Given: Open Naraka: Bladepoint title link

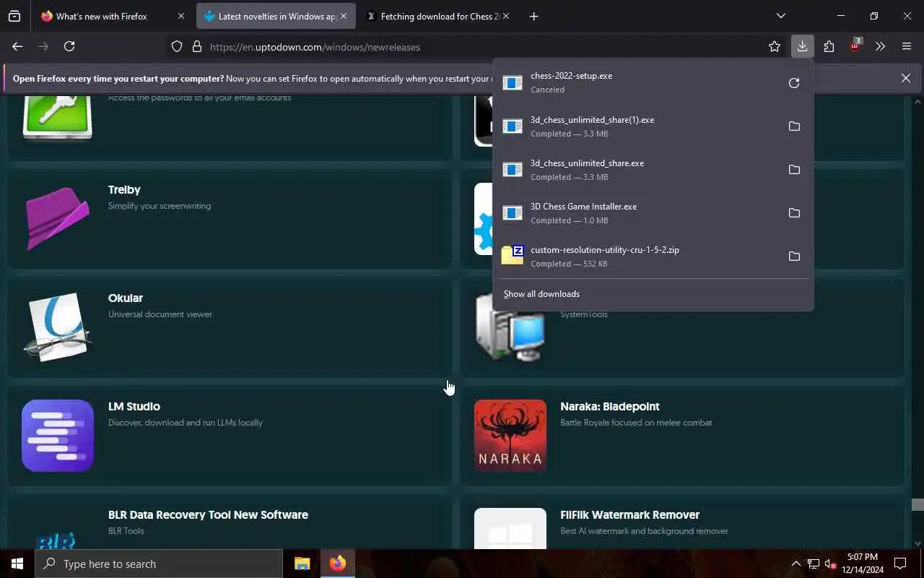Looking at the screenshot, I should [x=610, y=407].
